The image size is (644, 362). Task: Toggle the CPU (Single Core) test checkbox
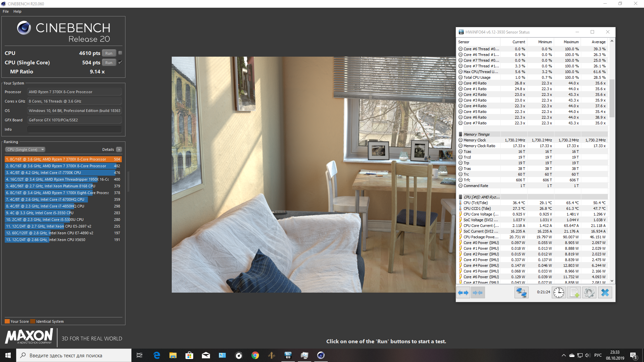click(120, 62)
